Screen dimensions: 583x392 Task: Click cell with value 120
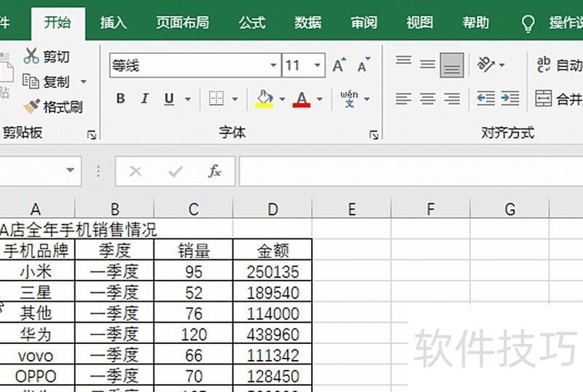(x=193, y=334)
